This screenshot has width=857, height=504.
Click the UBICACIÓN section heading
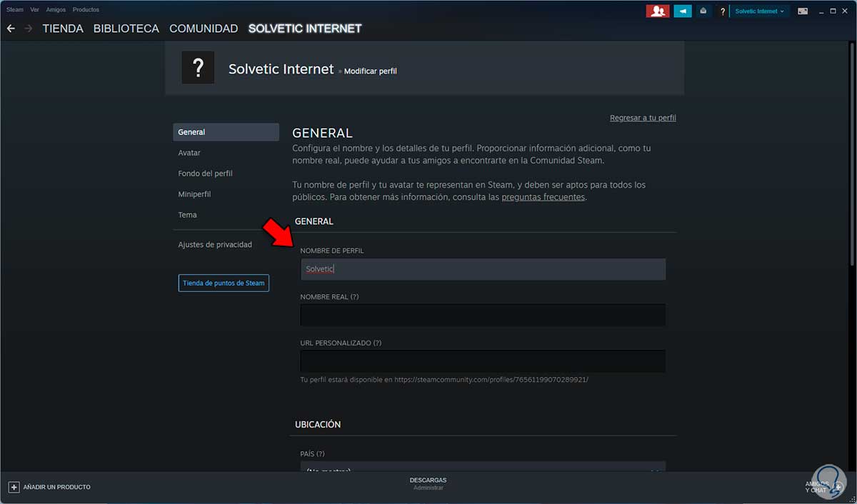tap(318, 424)
